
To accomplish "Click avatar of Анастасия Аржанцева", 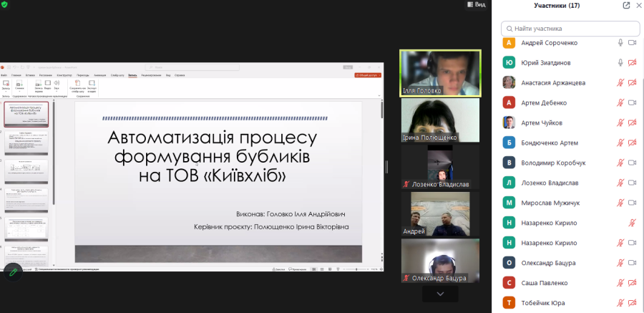I will 509,82.
